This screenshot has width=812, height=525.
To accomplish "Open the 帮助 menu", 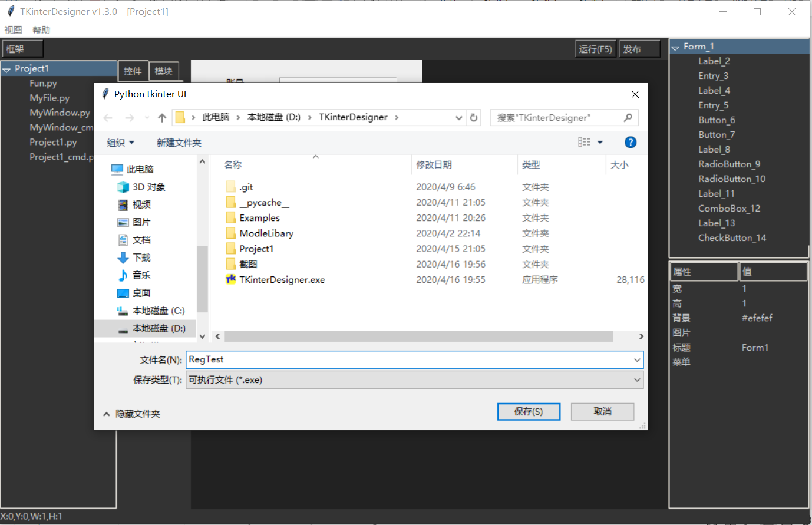I will 41,30.
